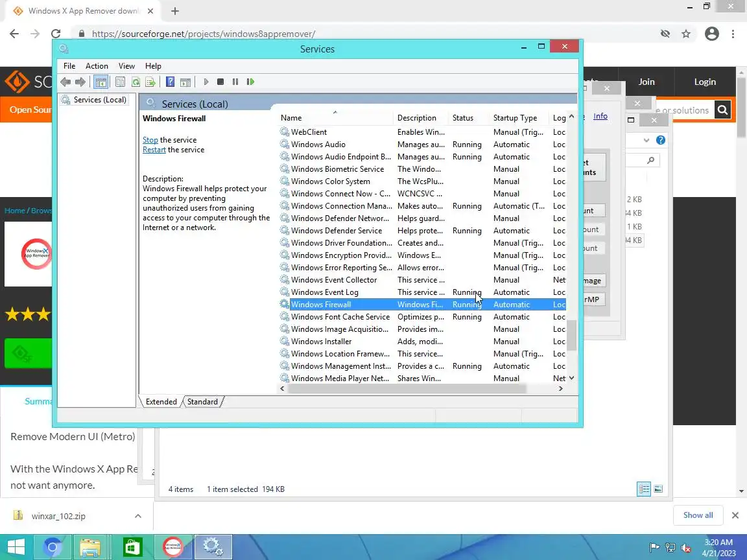This screenshot has width=747, height=560.
Task: Select the Windows Defender Service row
Action: 423,231
